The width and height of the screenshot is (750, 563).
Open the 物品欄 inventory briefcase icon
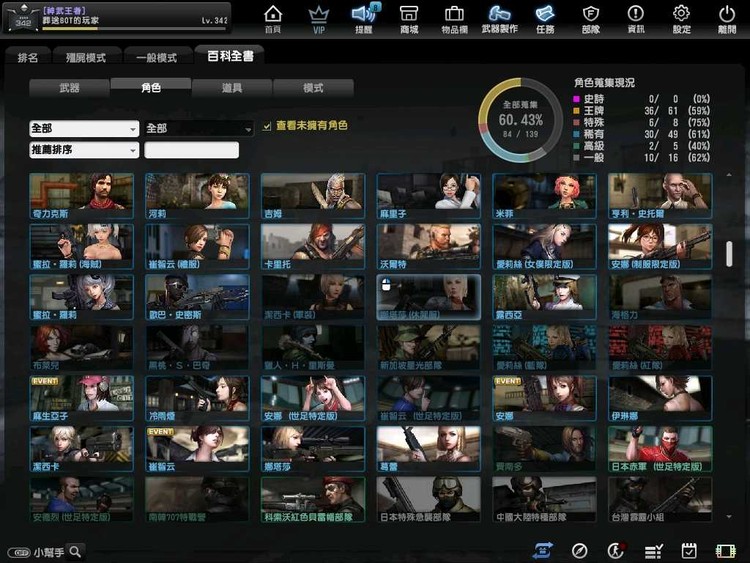(x=454, y=19)
